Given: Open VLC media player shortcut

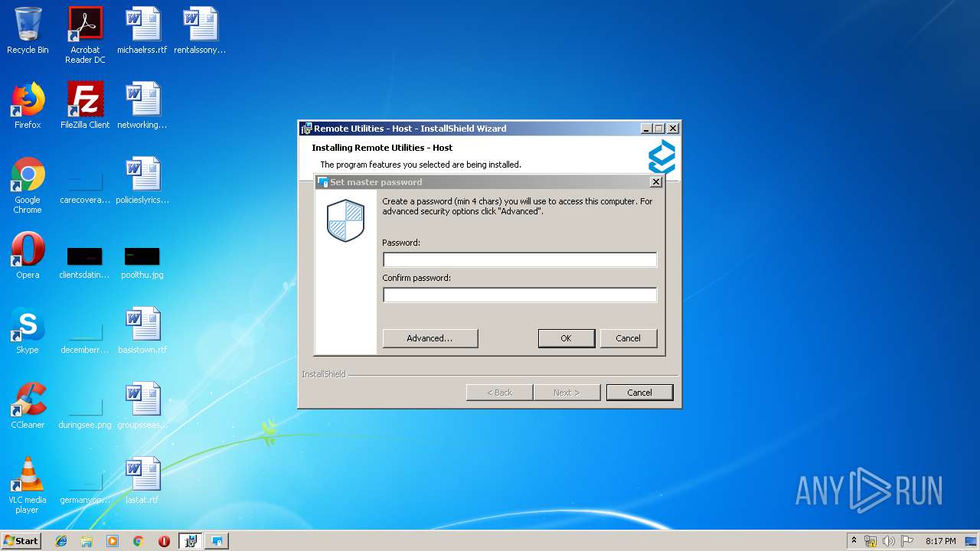Looking at the screenshot, I should (28, 485).
